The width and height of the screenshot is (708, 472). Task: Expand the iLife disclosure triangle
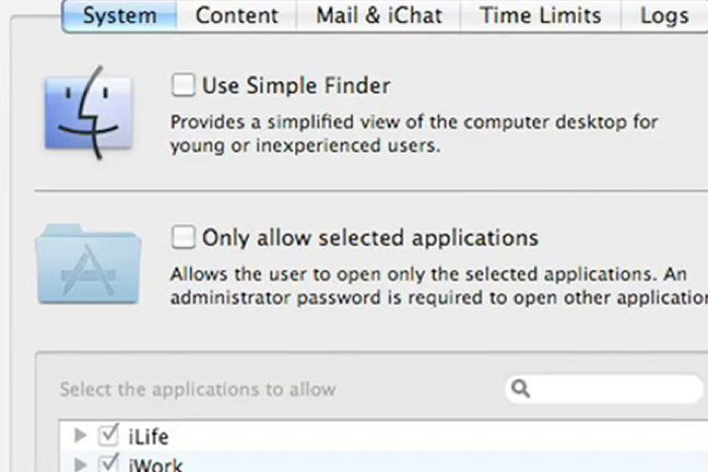80,435
